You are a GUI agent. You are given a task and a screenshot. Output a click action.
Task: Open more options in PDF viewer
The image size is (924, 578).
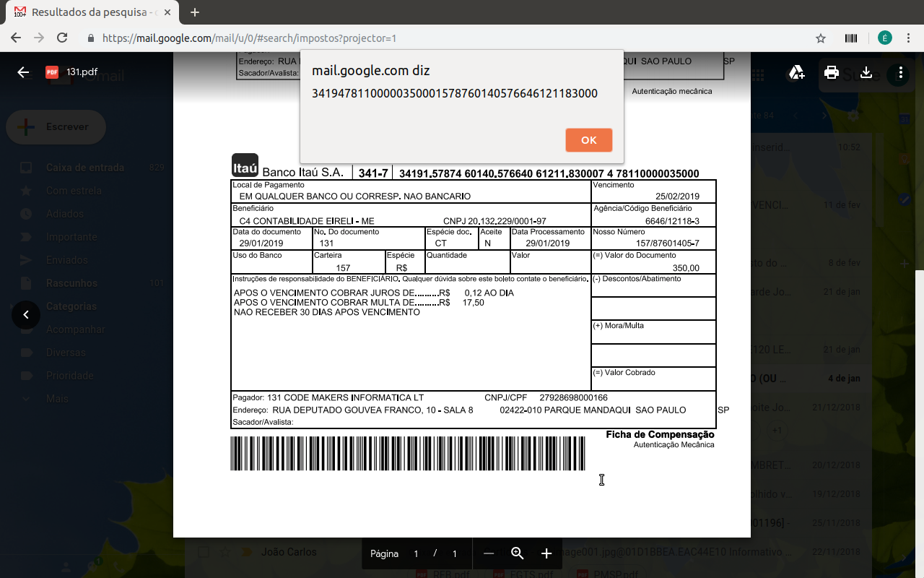point(901,72)
